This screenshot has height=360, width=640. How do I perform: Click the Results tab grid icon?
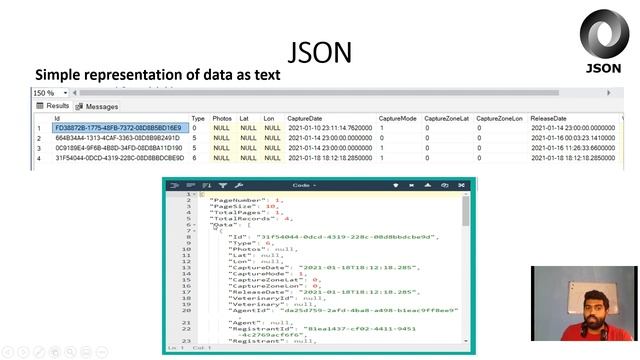pyautogui.click(x=40, y=106)
